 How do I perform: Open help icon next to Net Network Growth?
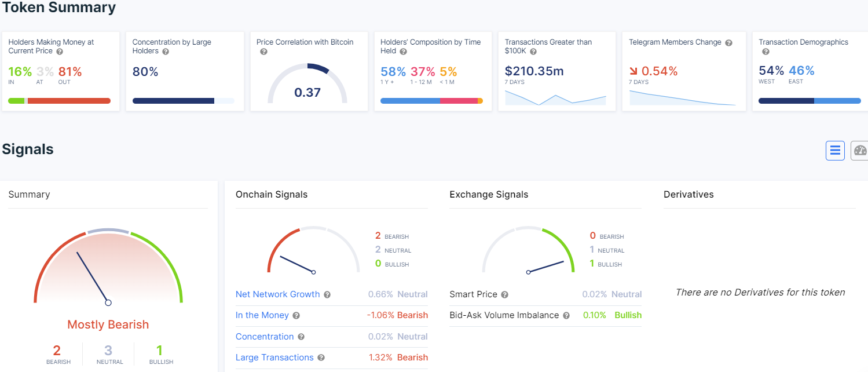(x=327, y=295)
